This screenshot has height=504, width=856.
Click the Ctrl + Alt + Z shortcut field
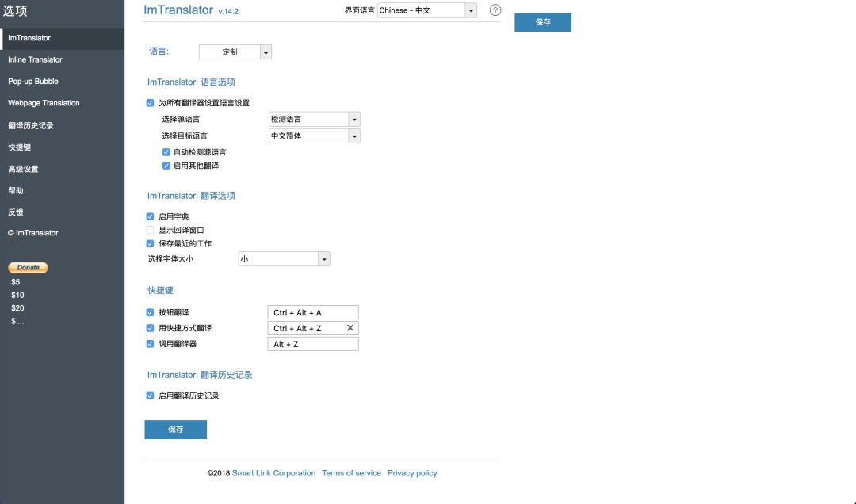tap(313, 328)
